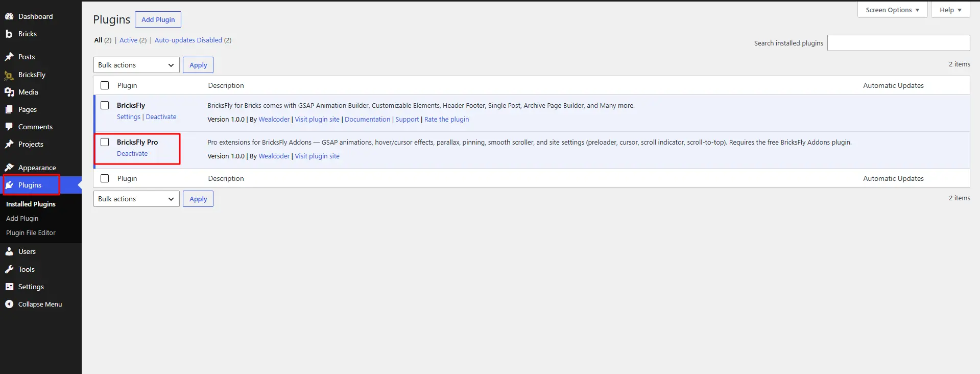This screenshot has height=374, width=980.
Task: Click the BricksFly sidebar icon
Action: 9,75
